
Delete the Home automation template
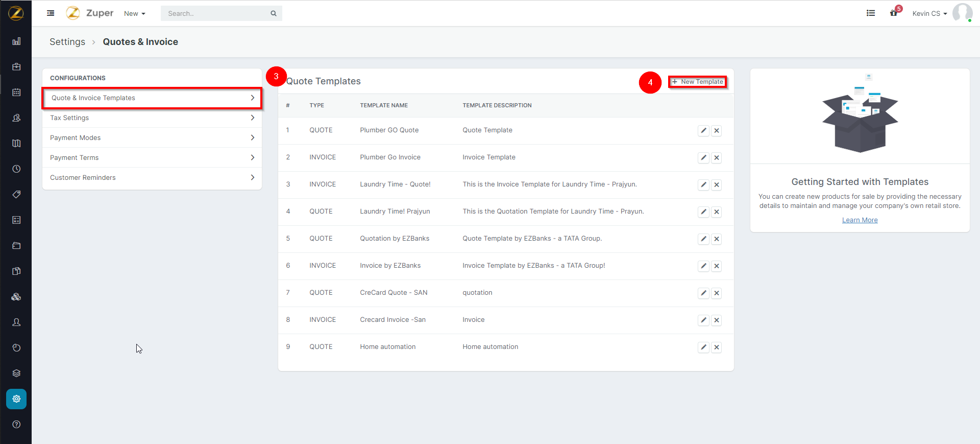717,347
